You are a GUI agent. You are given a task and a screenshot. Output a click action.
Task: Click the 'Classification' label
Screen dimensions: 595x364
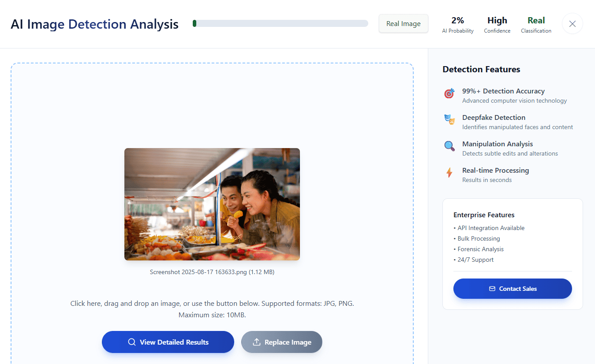coord(536,31)
